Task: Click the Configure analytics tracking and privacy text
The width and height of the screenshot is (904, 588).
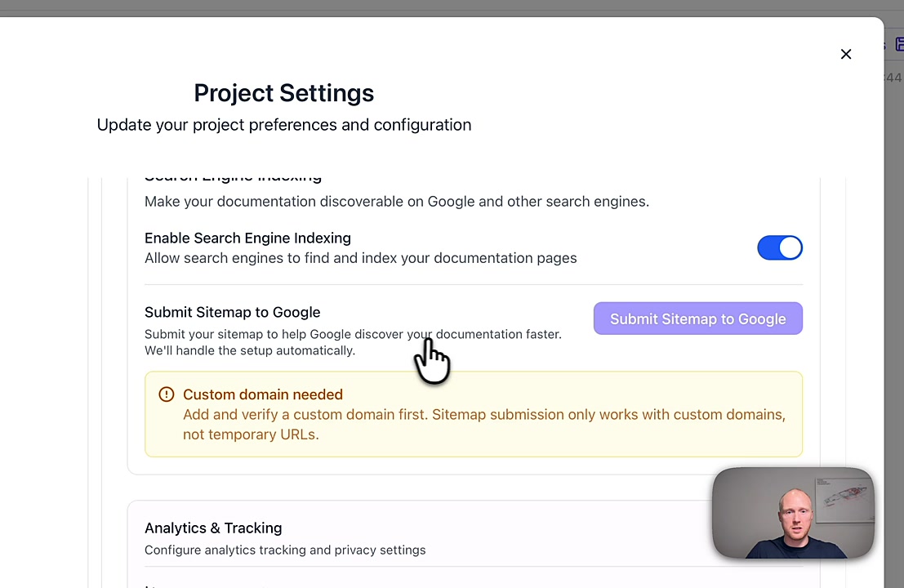Action: (x=285, y=550)
